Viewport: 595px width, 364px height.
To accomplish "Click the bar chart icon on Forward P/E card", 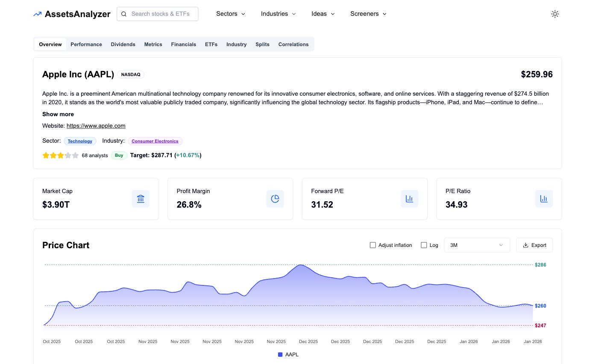I will (x=409, y=199).
